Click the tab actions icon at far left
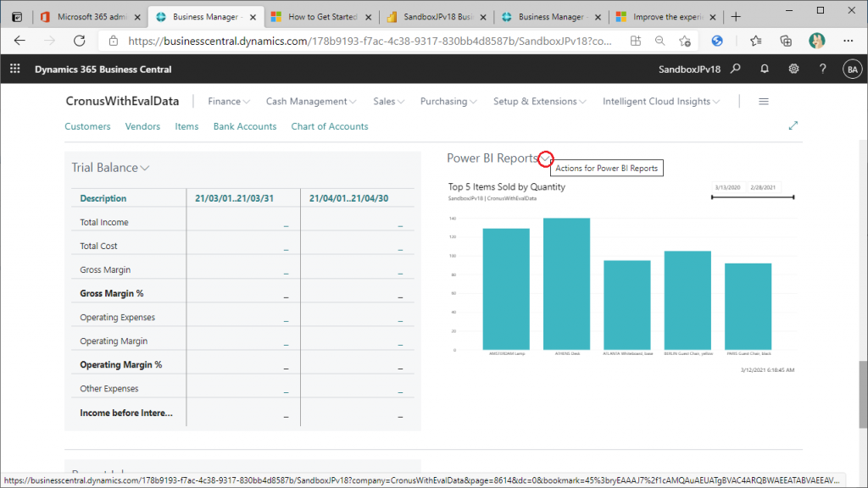The width and height of the screenshot is (868, 488). 17,17
